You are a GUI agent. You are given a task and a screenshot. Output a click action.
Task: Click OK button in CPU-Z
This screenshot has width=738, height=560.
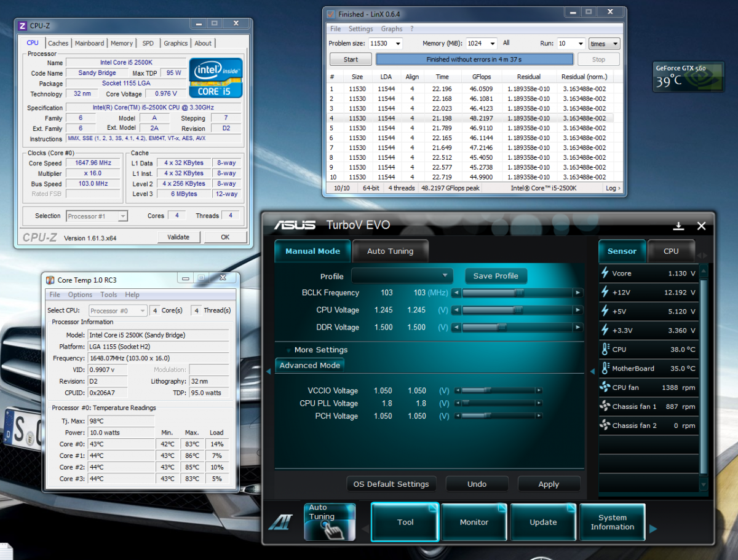(225, 237)
